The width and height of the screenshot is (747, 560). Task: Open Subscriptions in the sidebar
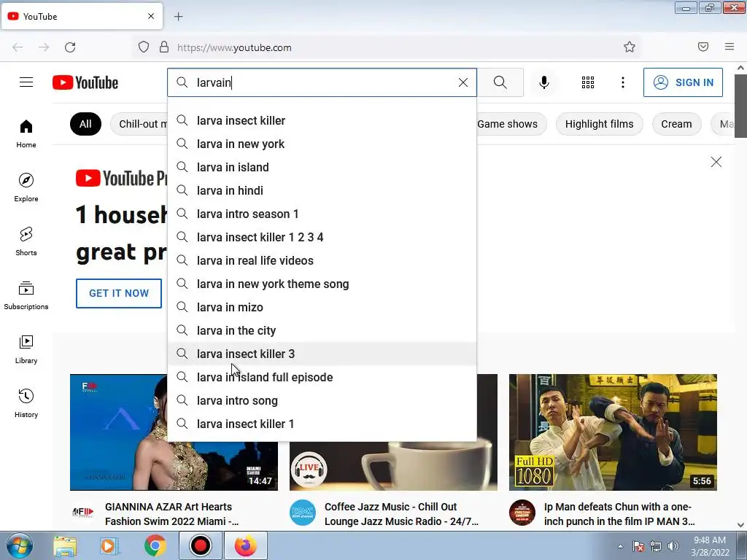pyautogui.click(x=26, y=295)
